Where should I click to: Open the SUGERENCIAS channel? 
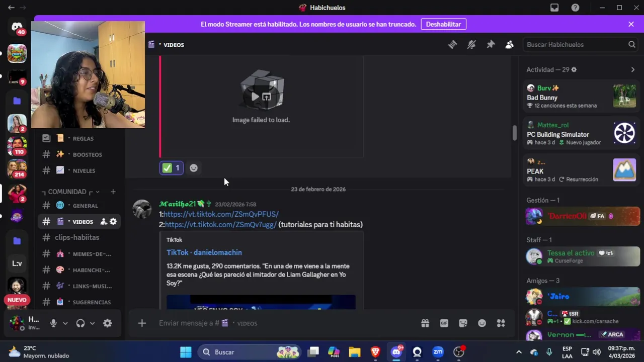[80, 302]
